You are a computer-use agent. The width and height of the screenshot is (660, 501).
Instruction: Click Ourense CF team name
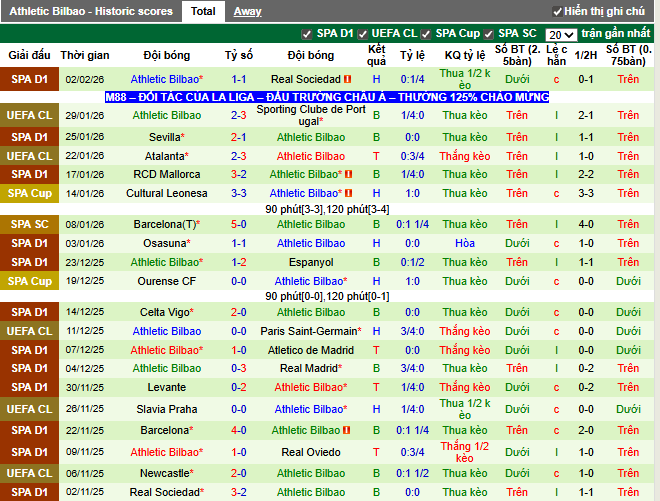tap(167, 281)
